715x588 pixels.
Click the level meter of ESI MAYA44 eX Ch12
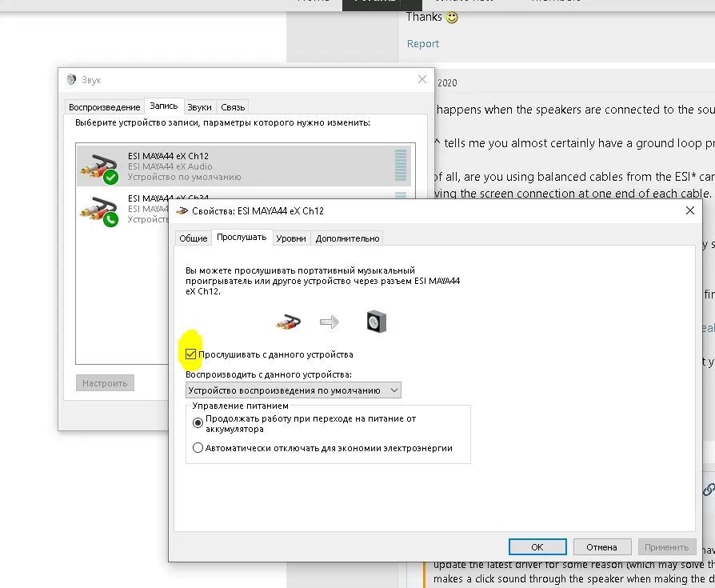(x=401, y=165)
